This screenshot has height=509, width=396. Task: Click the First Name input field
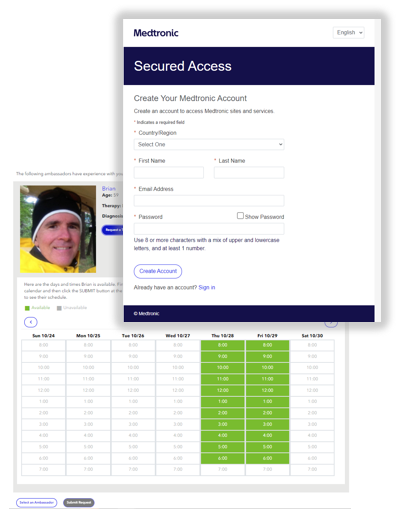click(169, 173)
